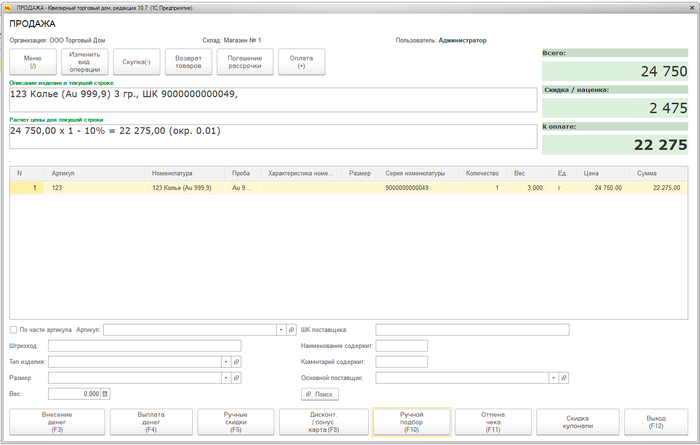Screen dimensions: 700x445
Task: Expand the Размер dropdown arrow
Action: [226, 378]
